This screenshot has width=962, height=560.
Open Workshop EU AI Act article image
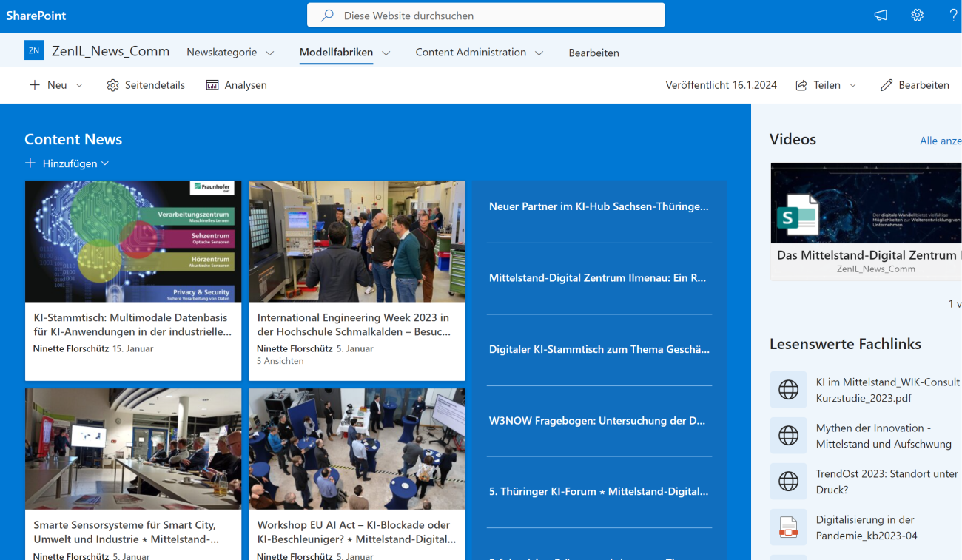pos(357,449)
